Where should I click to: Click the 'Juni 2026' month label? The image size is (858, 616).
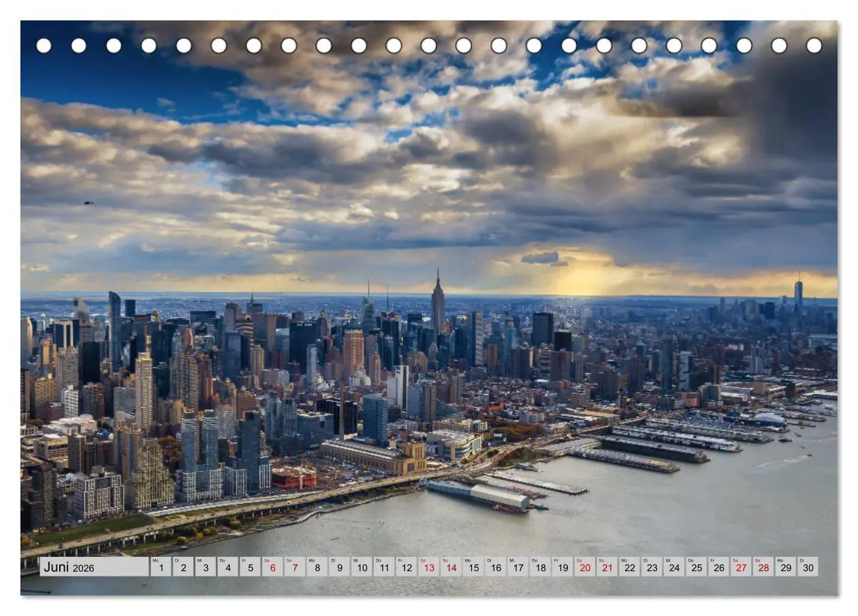tap(69, 567)
